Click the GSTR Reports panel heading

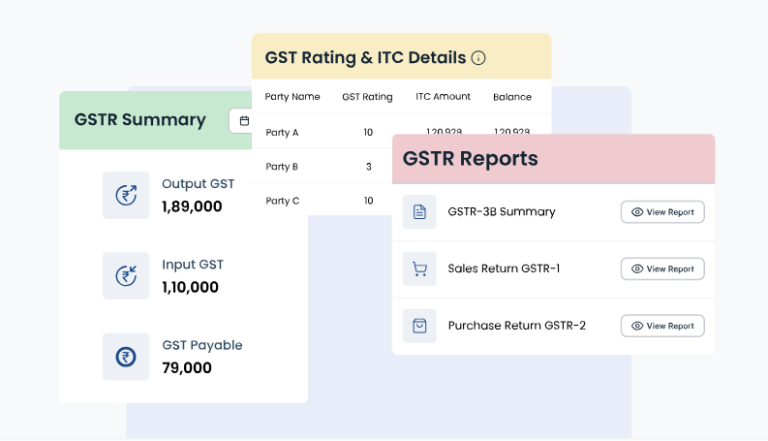[x=470, y=159]
